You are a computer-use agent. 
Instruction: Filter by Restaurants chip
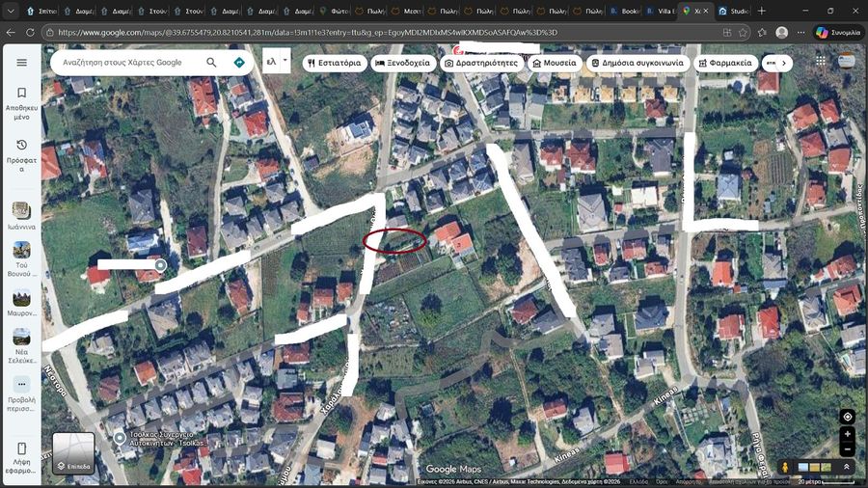pos(335,63)
